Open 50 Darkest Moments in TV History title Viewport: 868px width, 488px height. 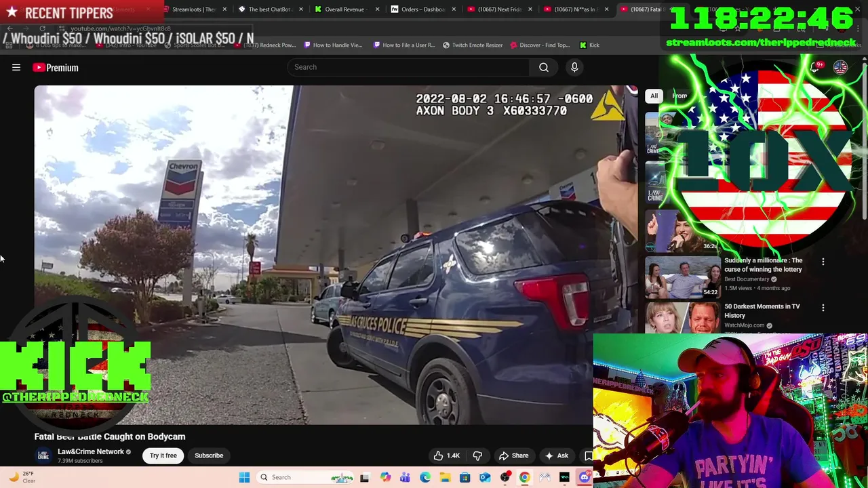[762, 311]
